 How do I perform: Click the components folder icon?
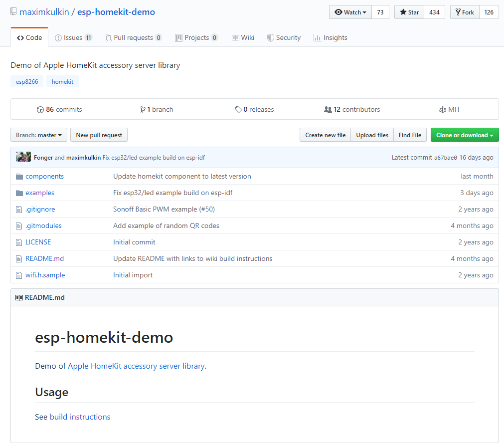click(x=19, y=177)
